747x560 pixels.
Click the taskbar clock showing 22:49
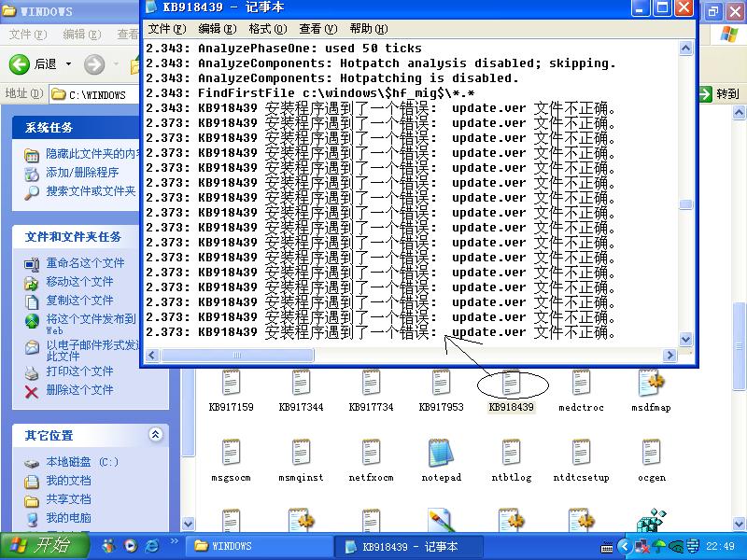tap(720, 546)
